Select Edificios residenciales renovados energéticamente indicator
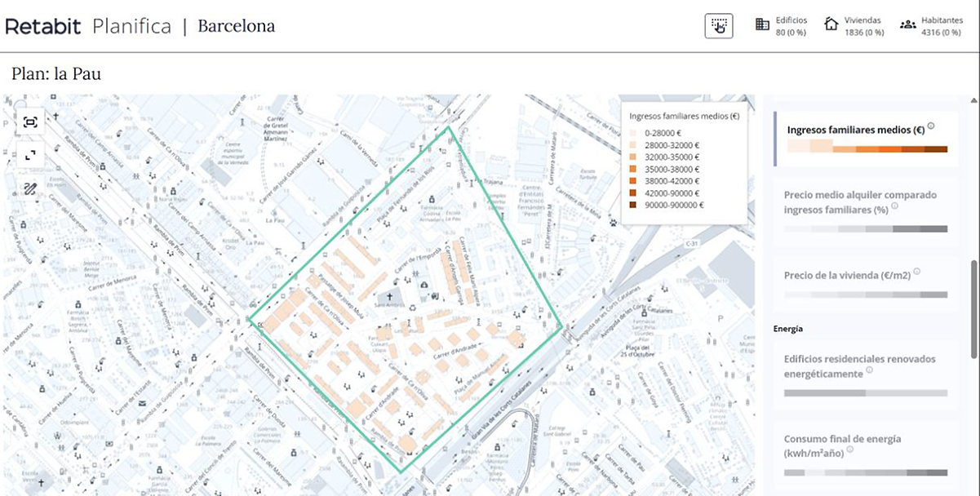980x496 pixels. (865, 374)
